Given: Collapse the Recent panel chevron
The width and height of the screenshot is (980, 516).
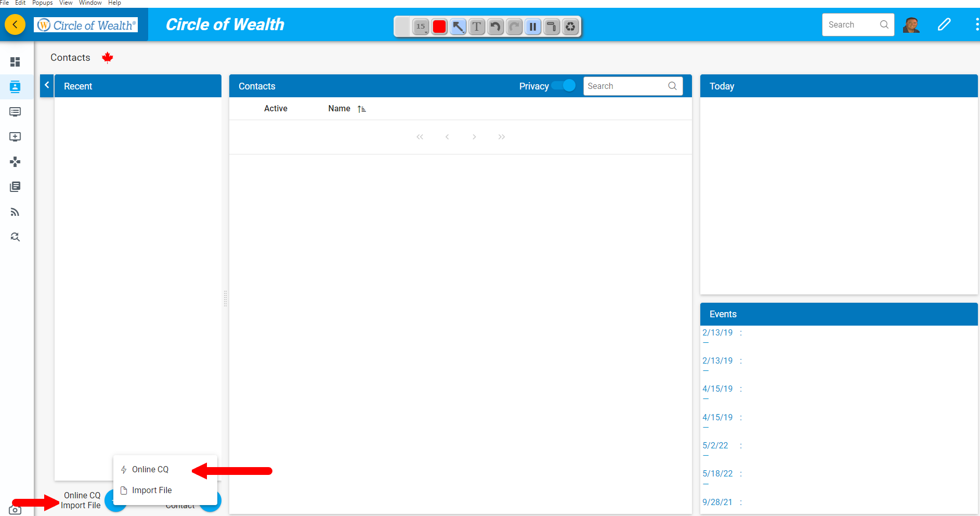Looking at the screenshot, I should (47, 85).
